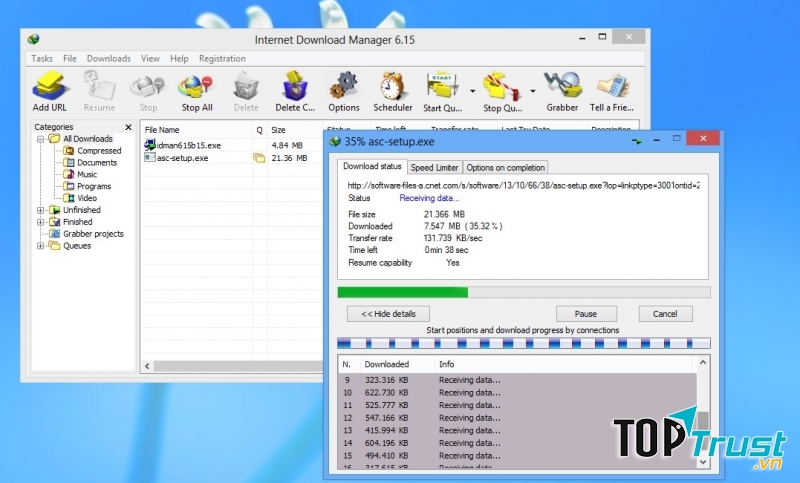Open the Tasks menu
This screenshot has height=483, width=800.
point(42,59)
